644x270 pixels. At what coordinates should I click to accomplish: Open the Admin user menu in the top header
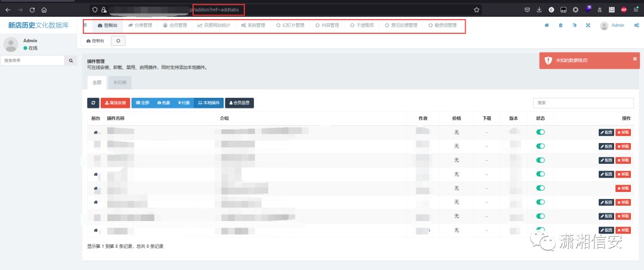click(x=612, y=26)
